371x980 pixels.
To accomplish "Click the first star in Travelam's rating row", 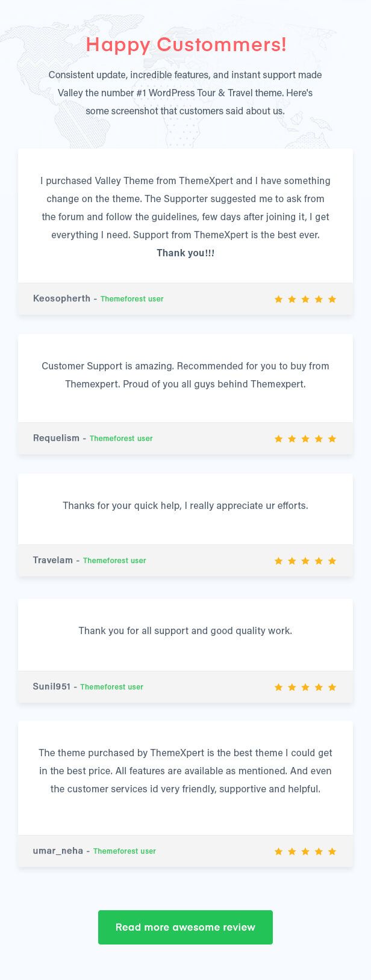I will point(279,560).
